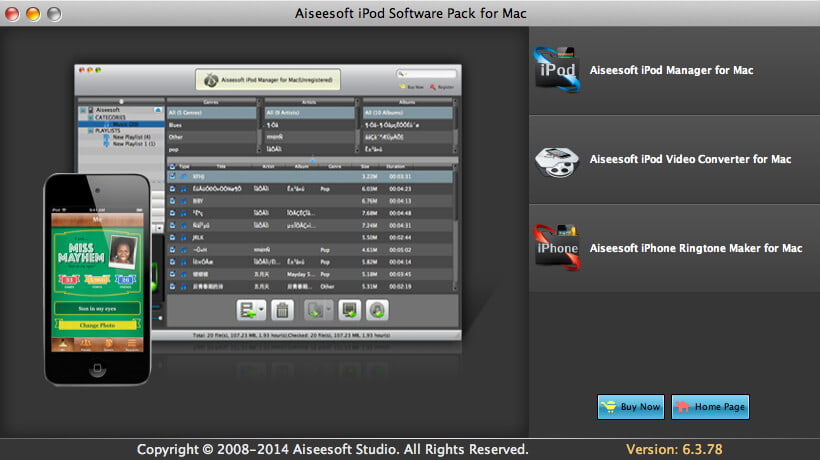Screen dimensions: 820x460
Task: Open the iPod Manager for Mac icon
Action: [x=557, y=70]
